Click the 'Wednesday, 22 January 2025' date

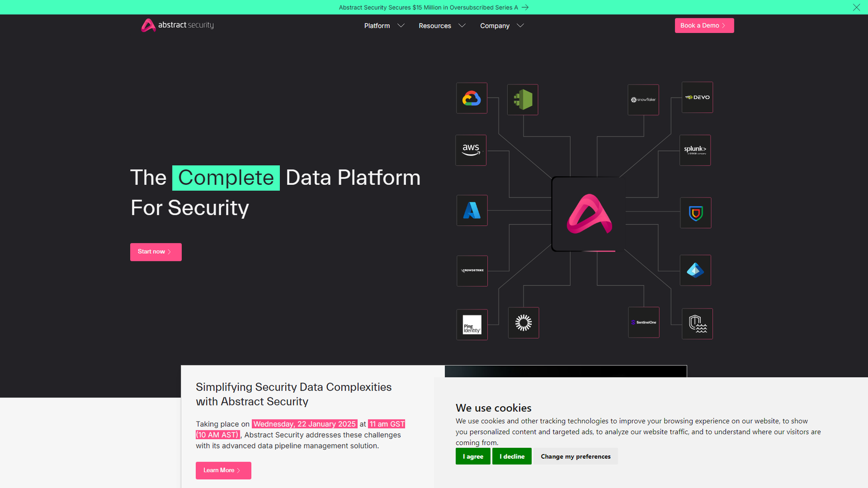click(304, 424)
